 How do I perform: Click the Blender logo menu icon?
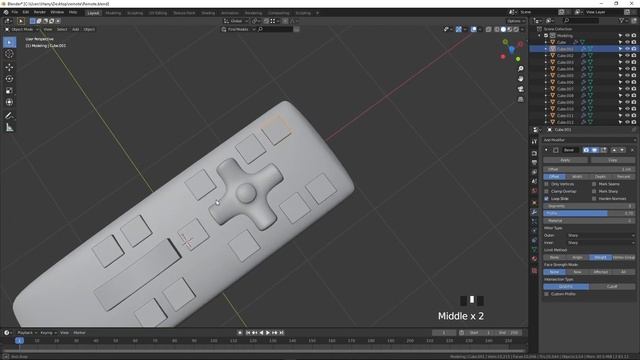point(6,12)
